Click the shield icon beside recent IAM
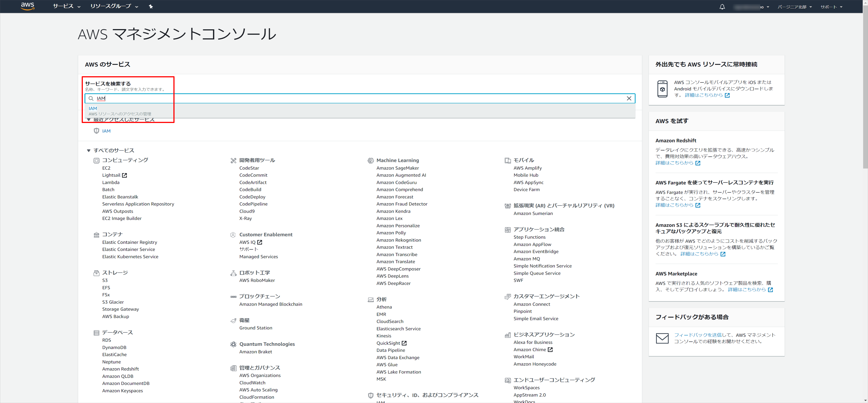 (96, 131)
